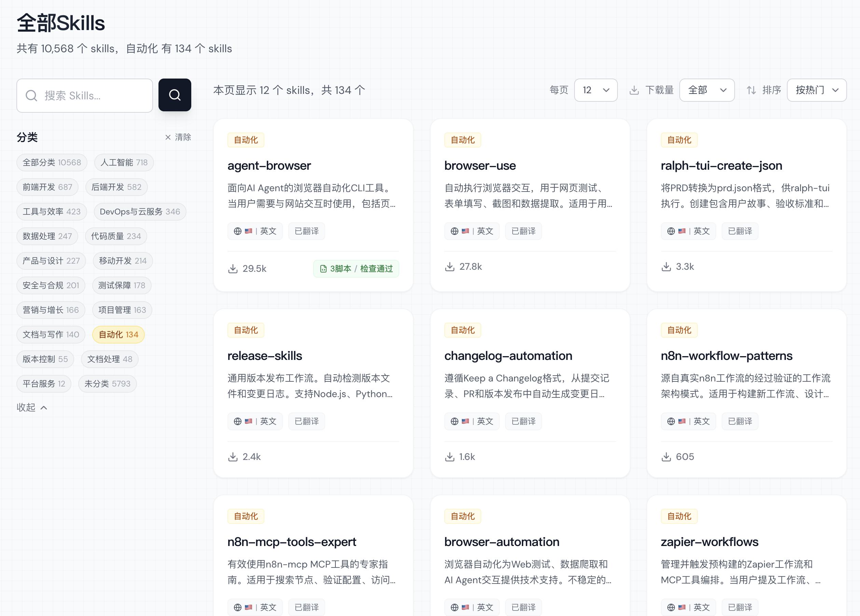This screenshot has width=860, height=616.
Task: Click the script-check icon in 3脚本 badge
Action: pyautogui.click(x=323, y=269)
